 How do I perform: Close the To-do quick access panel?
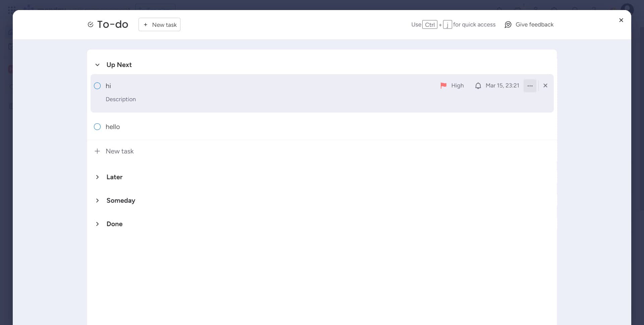(x=621, y=20)
